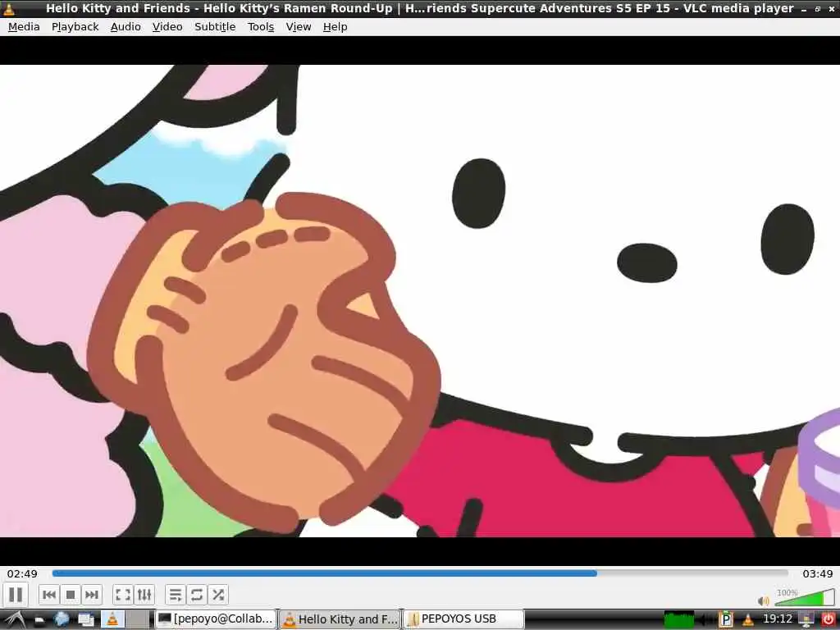The width and height of the screenshot is (840, 630).
Task: Toggle loop repeat mode
Action: [197, 595]
